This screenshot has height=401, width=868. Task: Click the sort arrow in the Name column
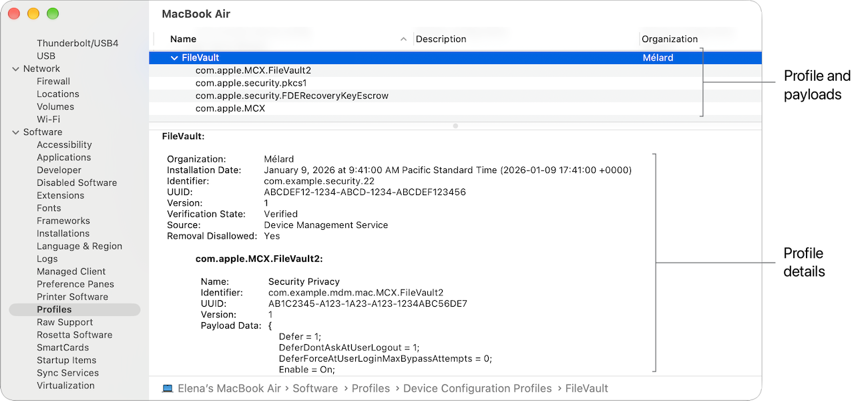[x=403, y=39]
